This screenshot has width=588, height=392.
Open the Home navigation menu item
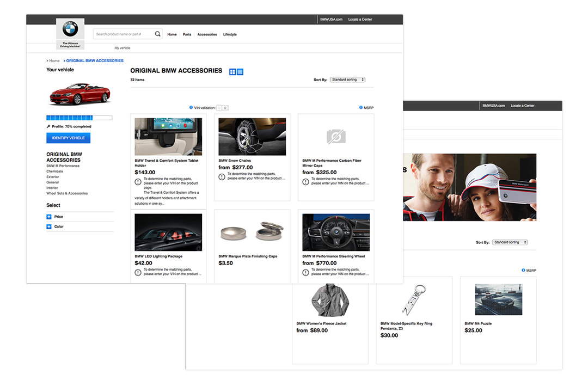pyautogui.click(x=171, y=34)
